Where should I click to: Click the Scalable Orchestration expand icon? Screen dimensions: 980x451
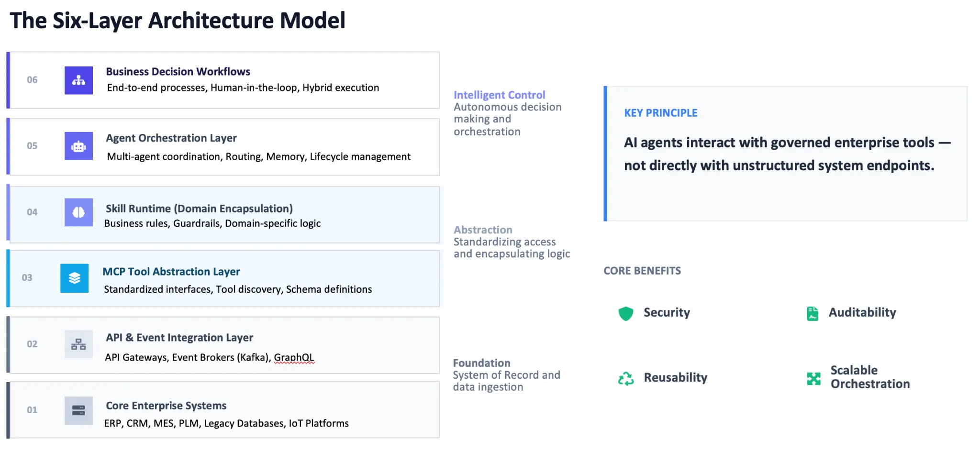click(813, 378)
